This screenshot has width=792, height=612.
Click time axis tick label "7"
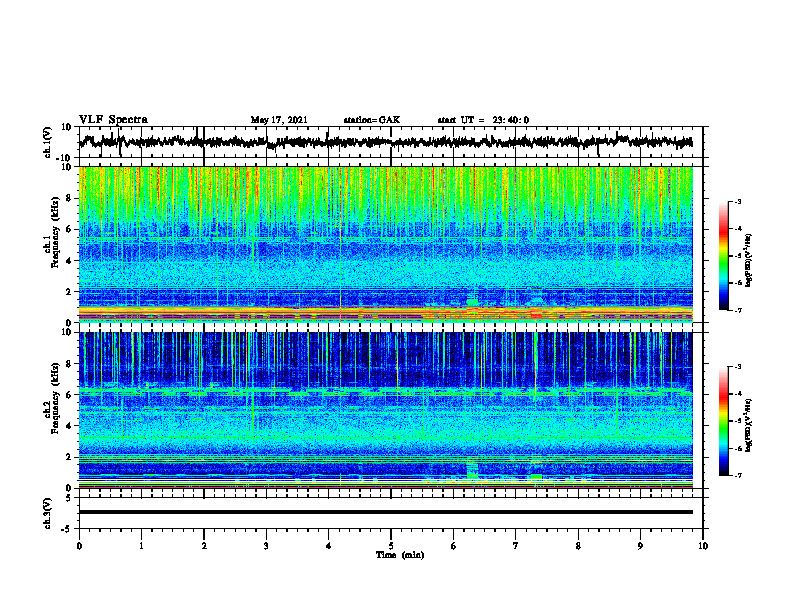click(516, 546)
